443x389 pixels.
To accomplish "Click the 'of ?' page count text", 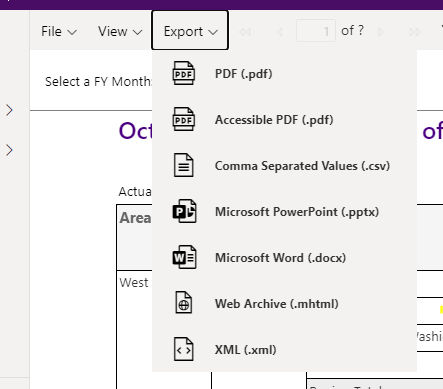I will click(352, 31).
